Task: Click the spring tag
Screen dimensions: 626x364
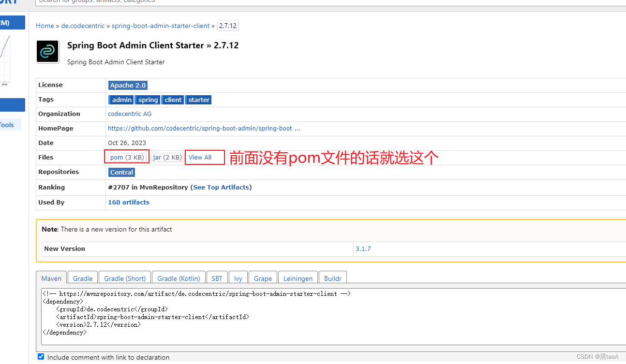Action: [x=148, y=100]
